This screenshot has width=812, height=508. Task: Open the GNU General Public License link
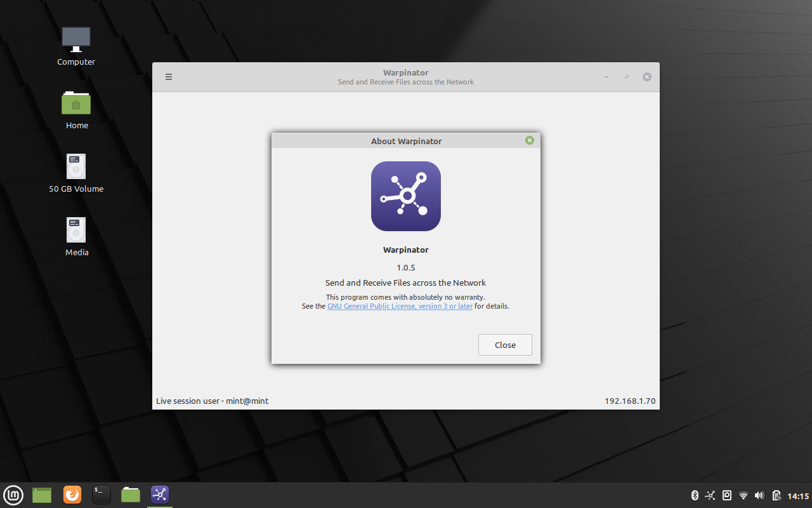click(400, 306)
